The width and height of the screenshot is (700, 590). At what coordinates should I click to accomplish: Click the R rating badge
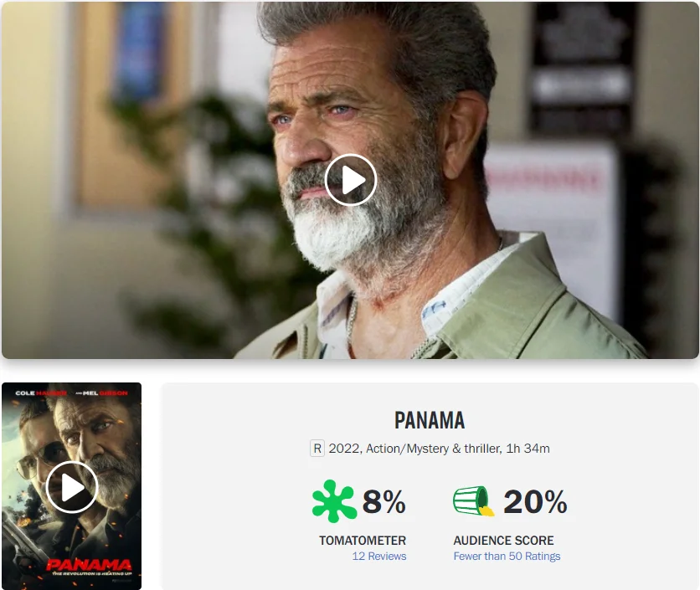317,448
